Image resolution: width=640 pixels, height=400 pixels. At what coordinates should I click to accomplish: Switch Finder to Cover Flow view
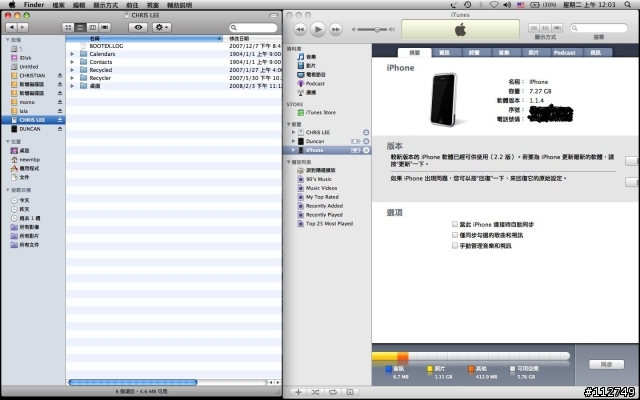105,27
